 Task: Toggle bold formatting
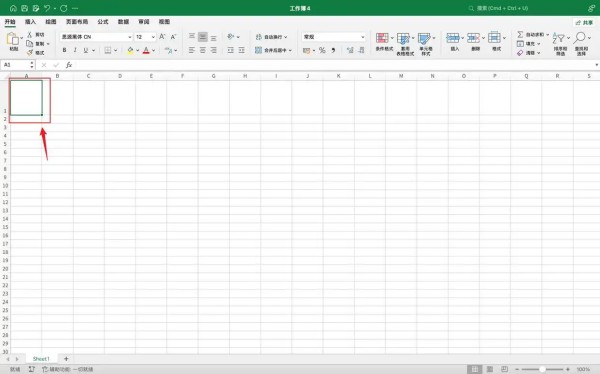coord(64,50)
